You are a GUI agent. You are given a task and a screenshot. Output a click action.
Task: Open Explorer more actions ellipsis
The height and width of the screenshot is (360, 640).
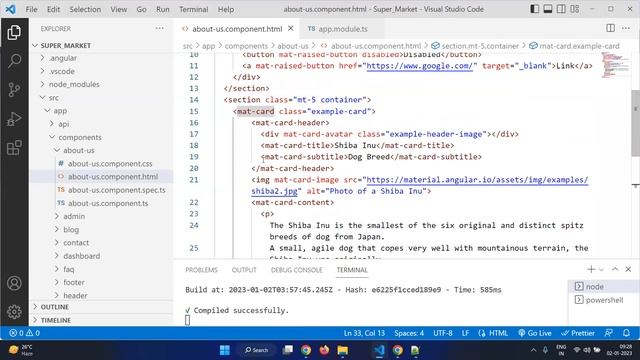click(x=160, y=29)
